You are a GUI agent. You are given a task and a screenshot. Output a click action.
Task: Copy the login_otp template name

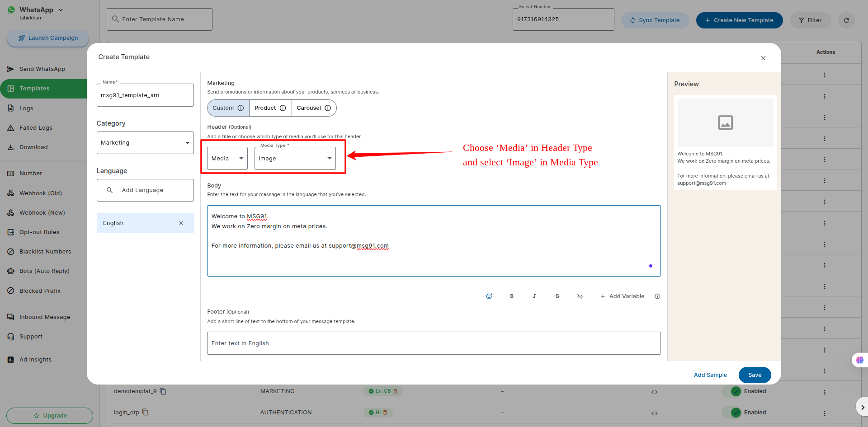146,413
